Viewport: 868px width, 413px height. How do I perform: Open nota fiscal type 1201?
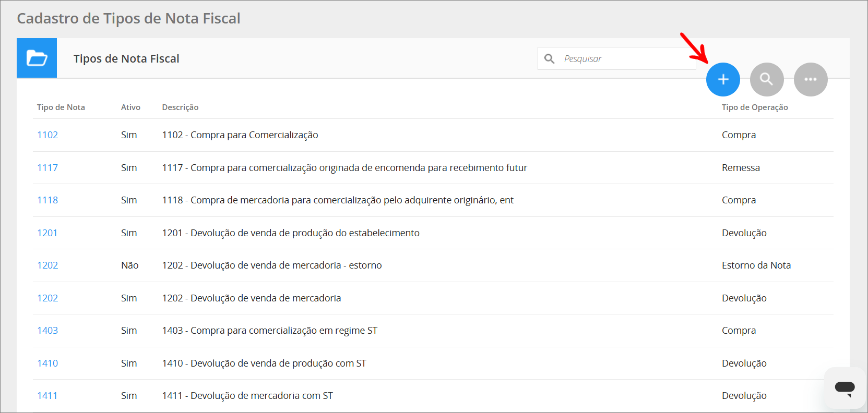pos(47,233)
